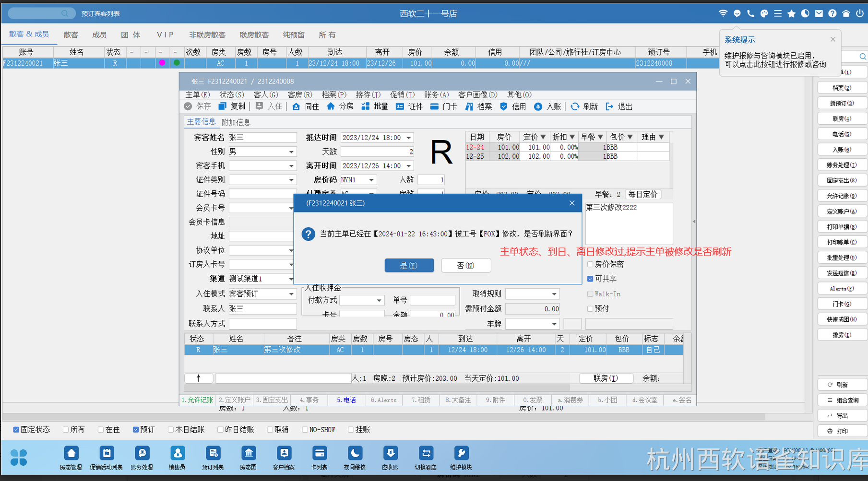
Task: Open 维护模块 icon
Action: click(461, 458)
